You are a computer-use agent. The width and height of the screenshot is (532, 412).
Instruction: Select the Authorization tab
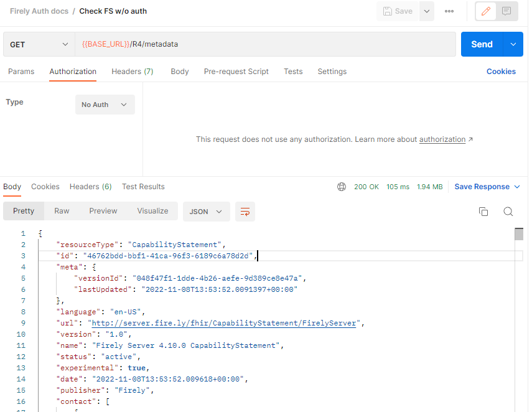(73, 72)
